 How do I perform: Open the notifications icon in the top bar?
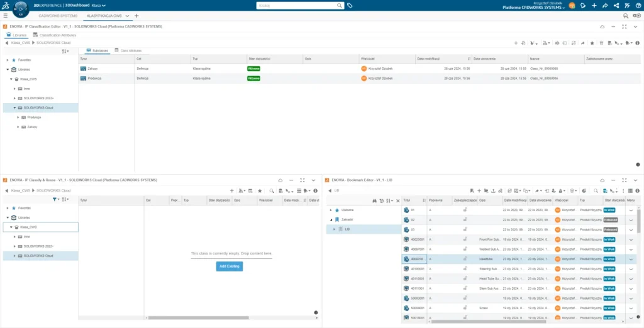point(583,5)
